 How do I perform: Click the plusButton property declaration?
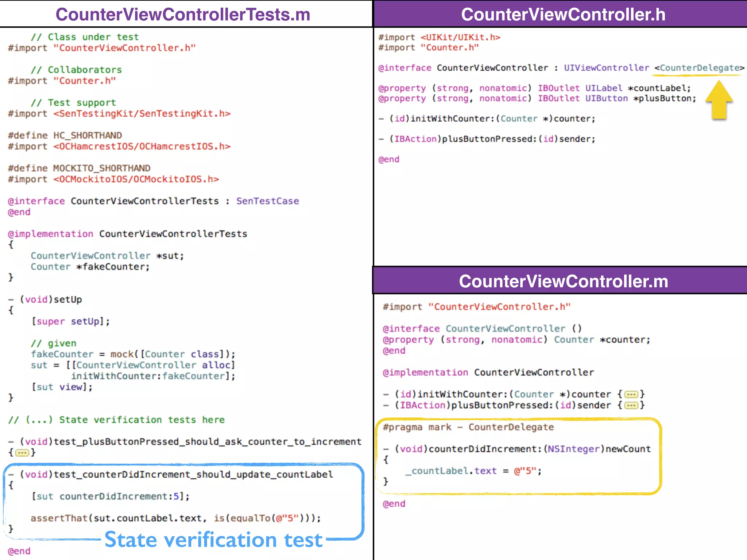(x=537, y=99)
